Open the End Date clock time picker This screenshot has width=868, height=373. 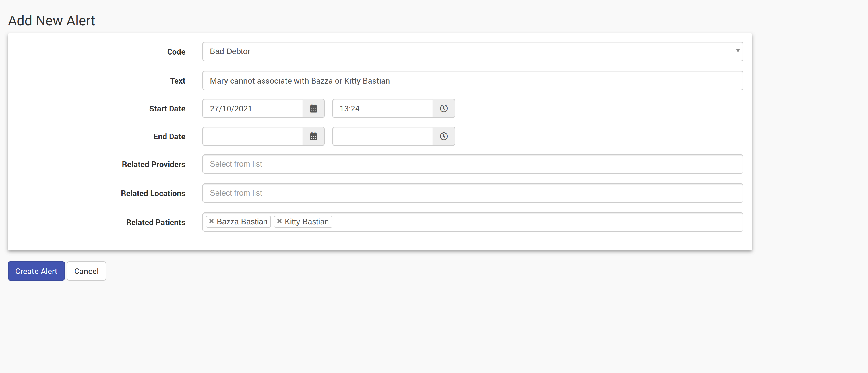pos(443,136)
